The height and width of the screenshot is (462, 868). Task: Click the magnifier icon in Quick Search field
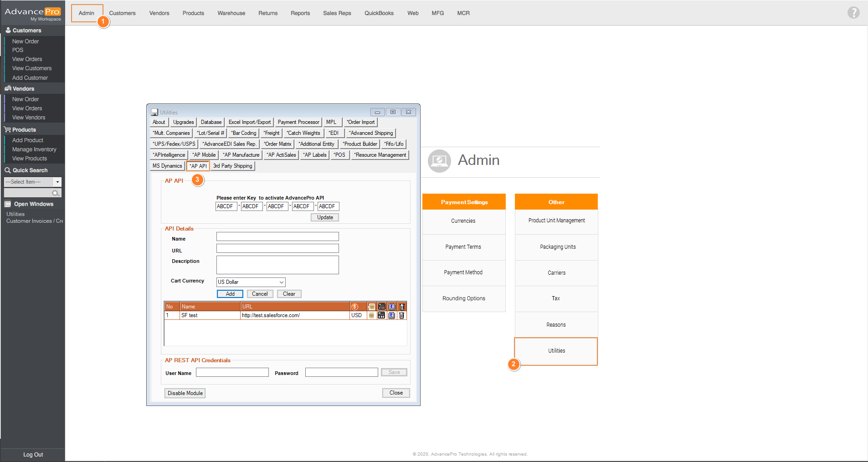click(x=56, y=193)
